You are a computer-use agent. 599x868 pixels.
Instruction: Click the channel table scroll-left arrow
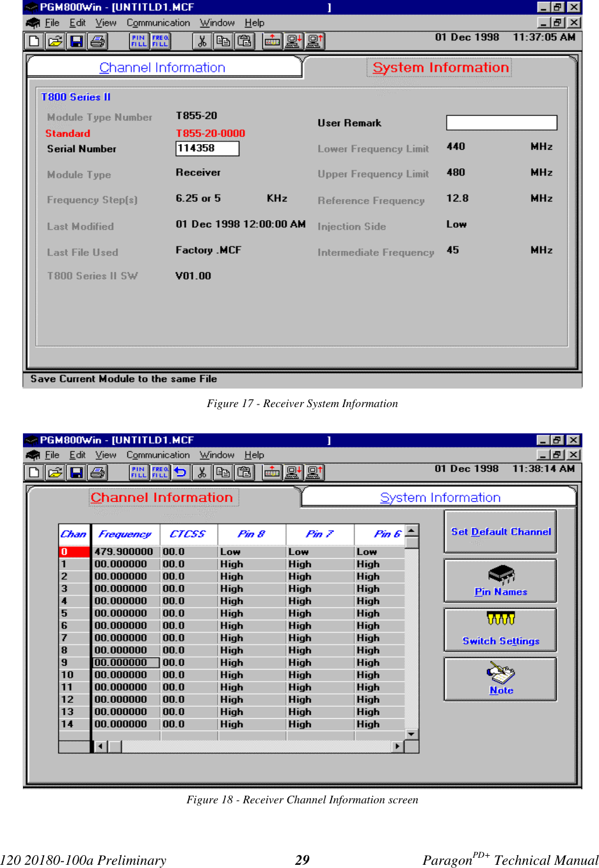(x=101, y=746)
